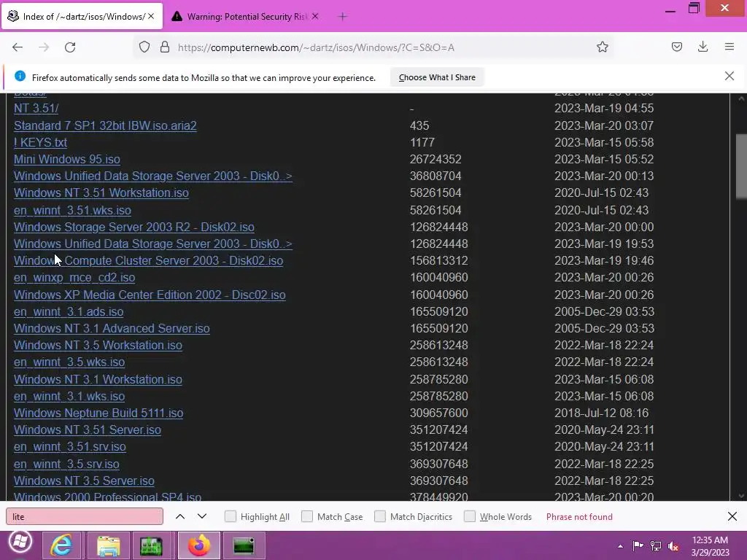Image resolution: width=747 pixels, height=560 pixels.
Task: Open the Downloads panel
Action: click(x=703, y=47)
